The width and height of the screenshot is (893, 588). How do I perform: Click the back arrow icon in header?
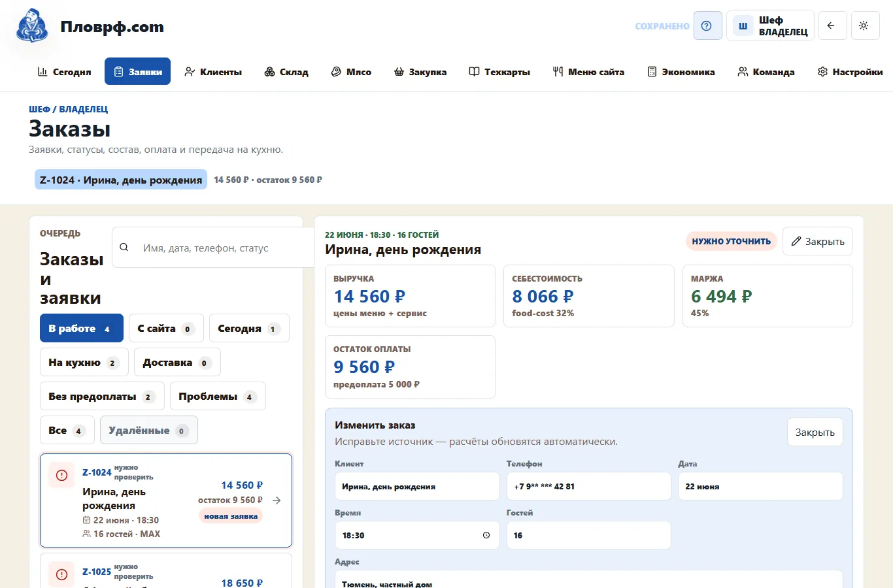click(832, 26)
